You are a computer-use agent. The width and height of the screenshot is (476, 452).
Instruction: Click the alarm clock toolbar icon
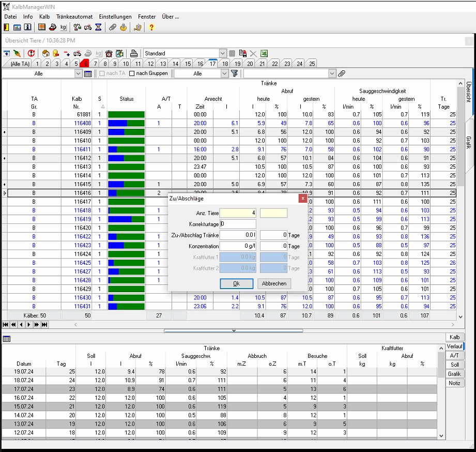[110, 53]
